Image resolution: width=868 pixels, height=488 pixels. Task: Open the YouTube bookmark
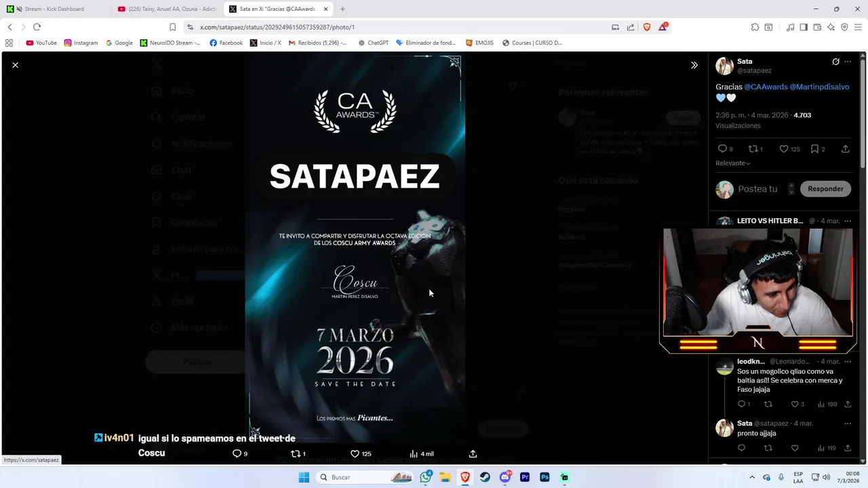[x=41, y=43]
